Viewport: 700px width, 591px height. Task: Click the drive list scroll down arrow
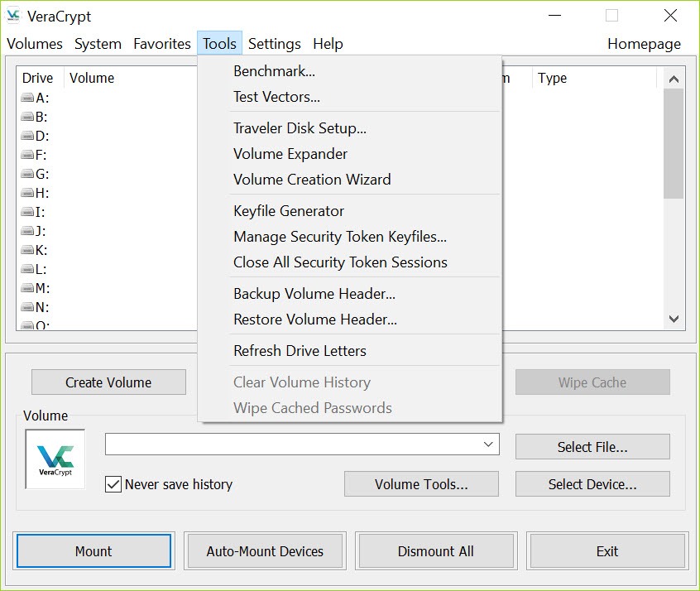tap(674, 319)
